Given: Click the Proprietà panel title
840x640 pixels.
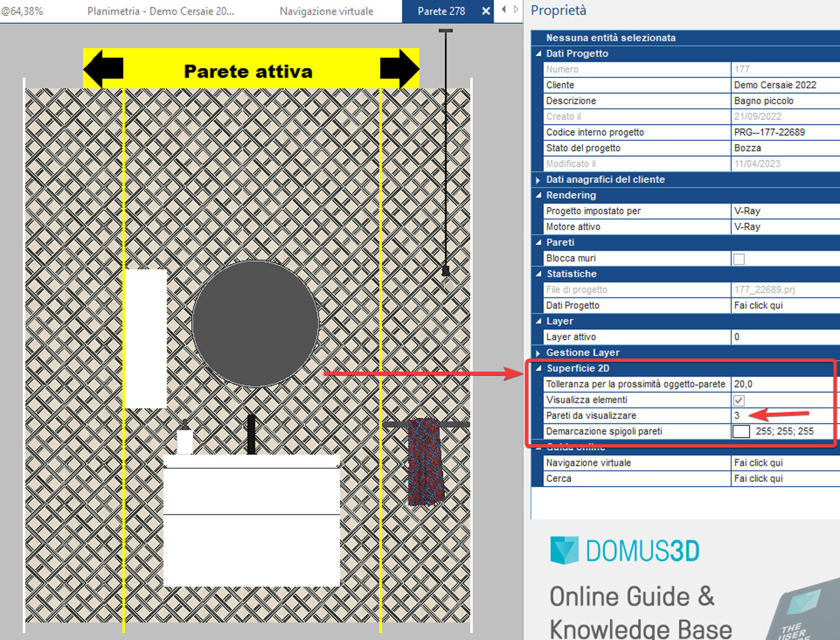Looking at the screenshot, I should [559, 11].
